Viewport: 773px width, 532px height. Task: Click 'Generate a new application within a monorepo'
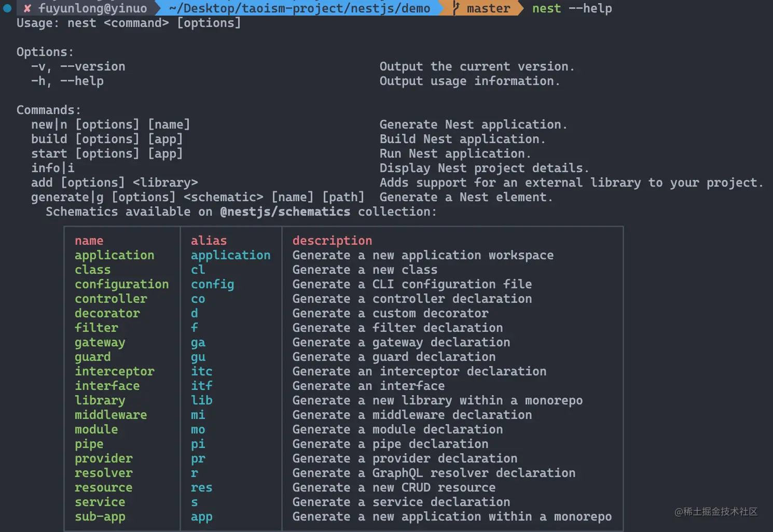click(452, 516)
